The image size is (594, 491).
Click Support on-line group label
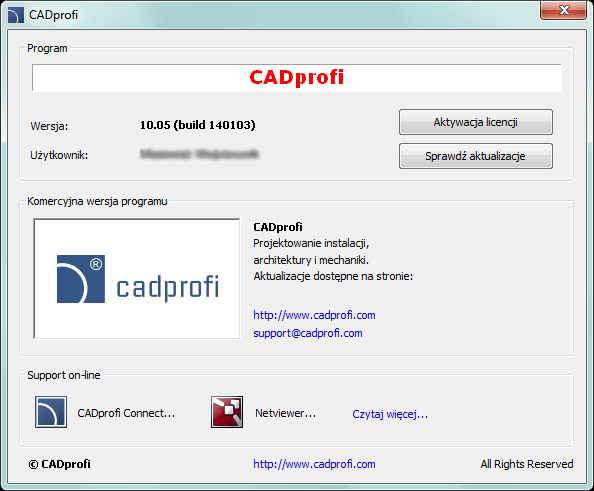(64, 375)
